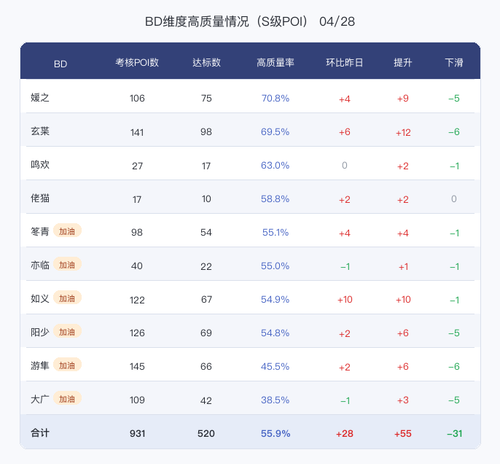
Task: Click the 加油 badge next to 笨青
Action: point(67,231)
